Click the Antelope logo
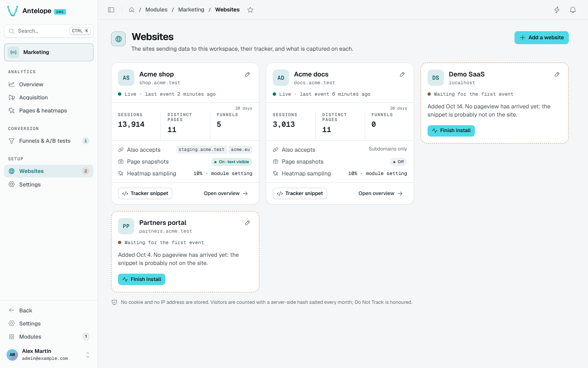The image size is (588, 368). pos(13,11)
